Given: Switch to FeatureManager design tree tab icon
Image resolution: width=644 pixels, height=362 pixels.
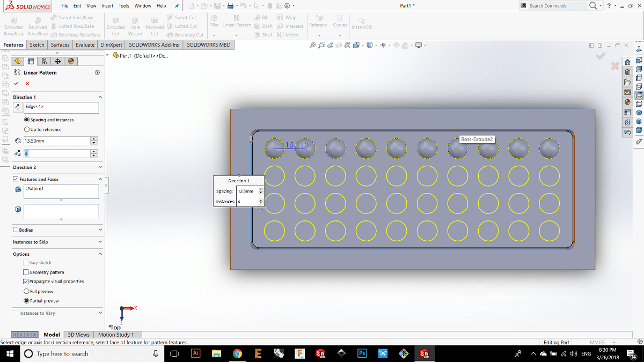Looking at the screenshot, I should click(x=18, y=61).
